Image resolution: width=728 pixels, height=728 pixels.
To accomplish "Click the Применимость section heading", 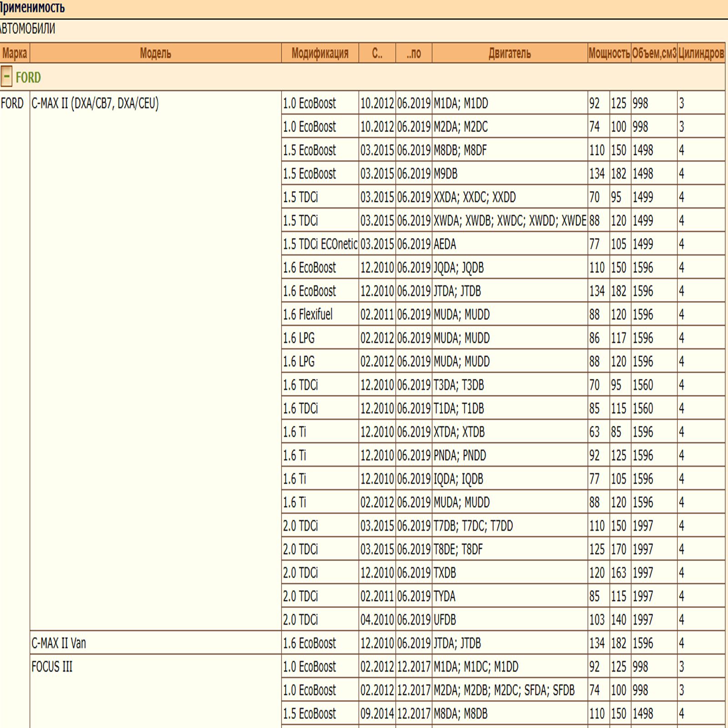I will pos(32,8).
